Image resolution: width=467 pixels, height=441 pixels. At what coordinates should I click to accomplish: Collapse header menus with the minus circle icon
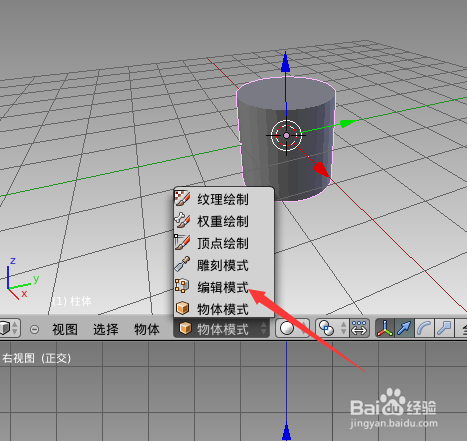pos(34,330)
